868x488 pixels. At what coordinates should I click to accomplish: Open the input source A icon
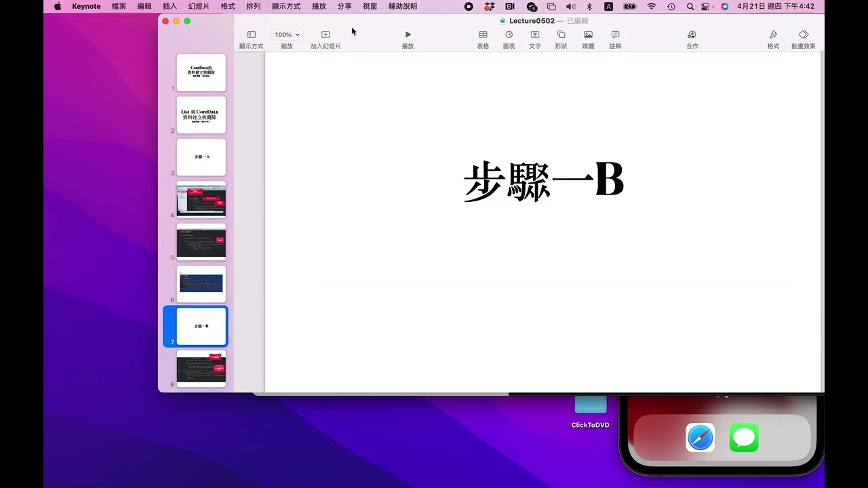tap(608, 6)
